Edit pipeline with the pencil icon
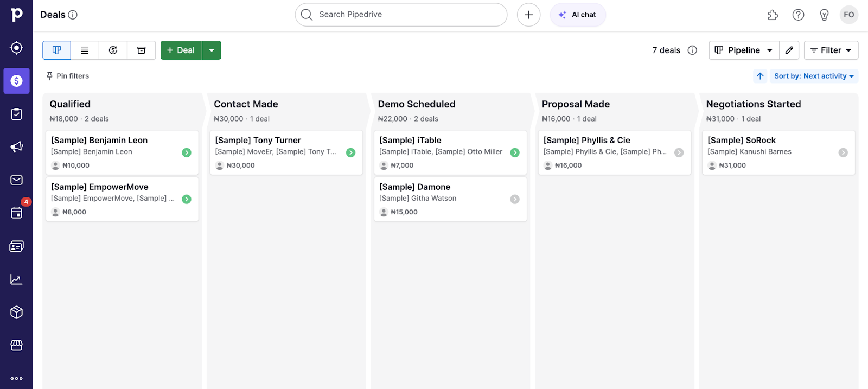 [789, 50]
